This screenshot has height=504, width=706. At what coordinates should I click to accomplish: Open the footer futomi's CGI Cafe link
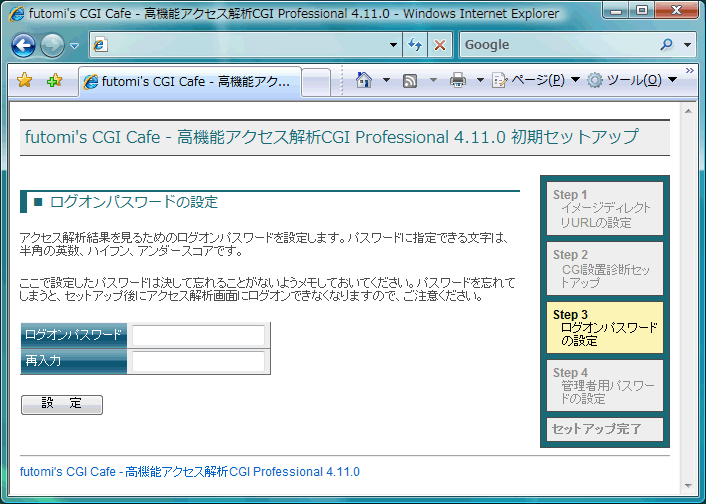[x=190, y=472]
